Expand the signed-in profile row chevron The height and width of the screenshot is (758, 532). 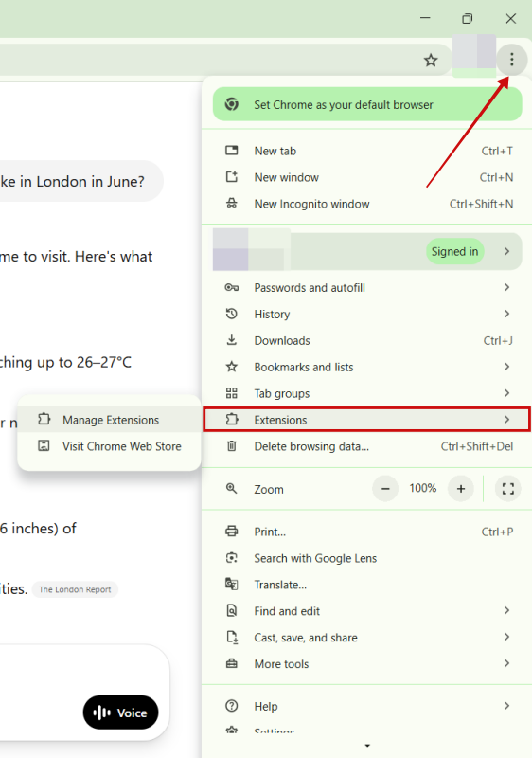[x=506, y=251]
